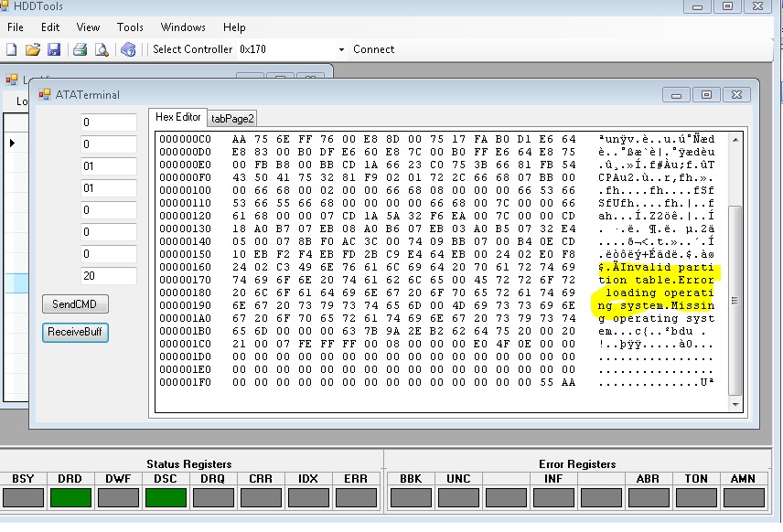Click the green DRD status indicator
Screen dimensions: 783x532
[x=70, y=497]
